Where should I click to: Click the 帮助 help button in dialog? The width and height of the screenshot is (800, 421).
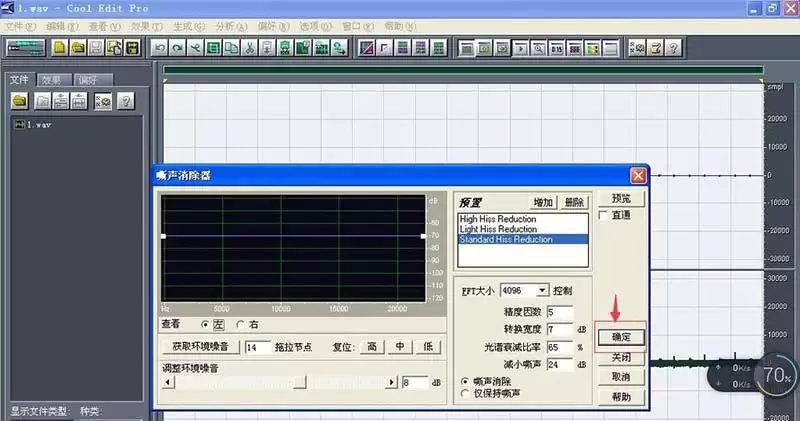coord(621,397)
